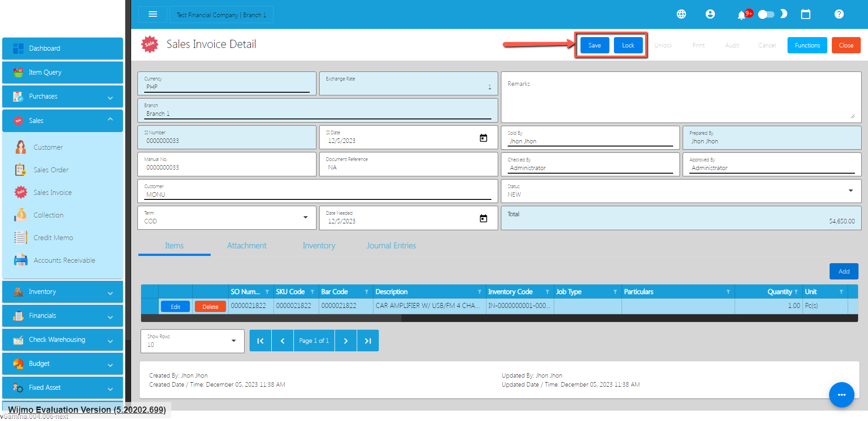
Task: Open SI Date calendar picker
Action: click(483, 138)
